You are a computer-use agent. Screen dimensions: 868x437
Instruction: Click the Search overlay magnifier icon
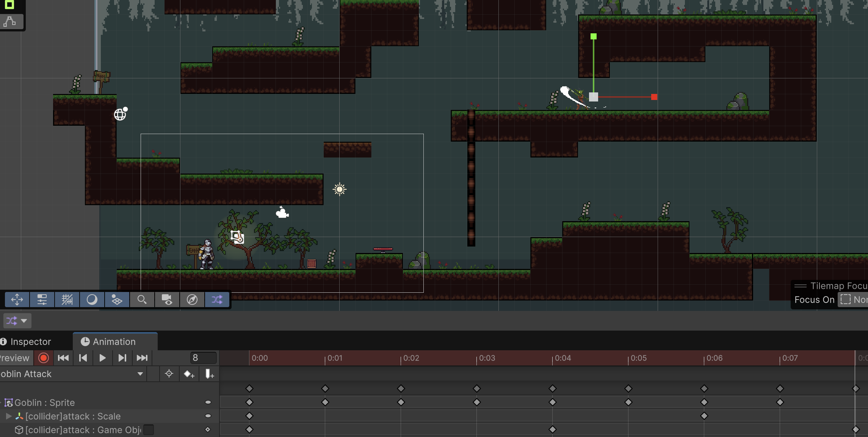pyautogui.click(x=142, y=300)
